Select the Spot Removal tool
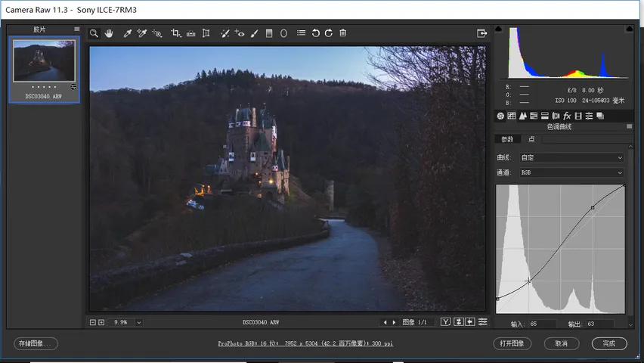Image resolution: width=644 pixels, height=363 pixels. pos(224,33)
